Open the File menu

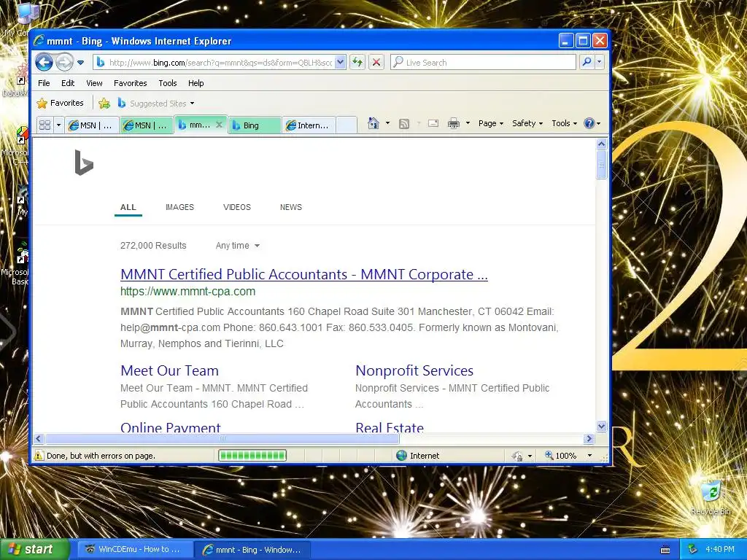point(44,83)
